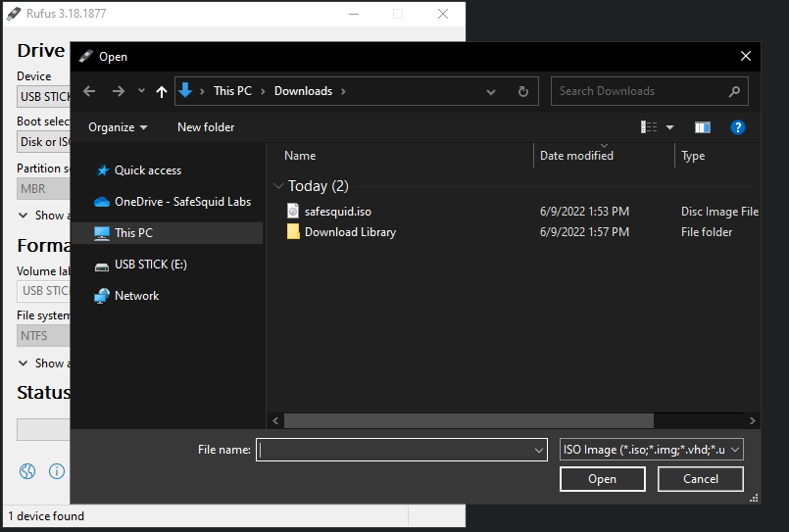Click the 6/9/2022 1:53 PM date cell
Viewport: 789px width, 532px height.
(584, 212)
